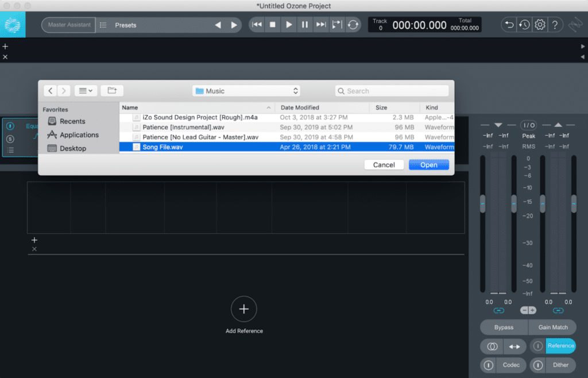Swap channels with arrows icon
The width and height of the screenshot is (588, 378).
point(514,346)
